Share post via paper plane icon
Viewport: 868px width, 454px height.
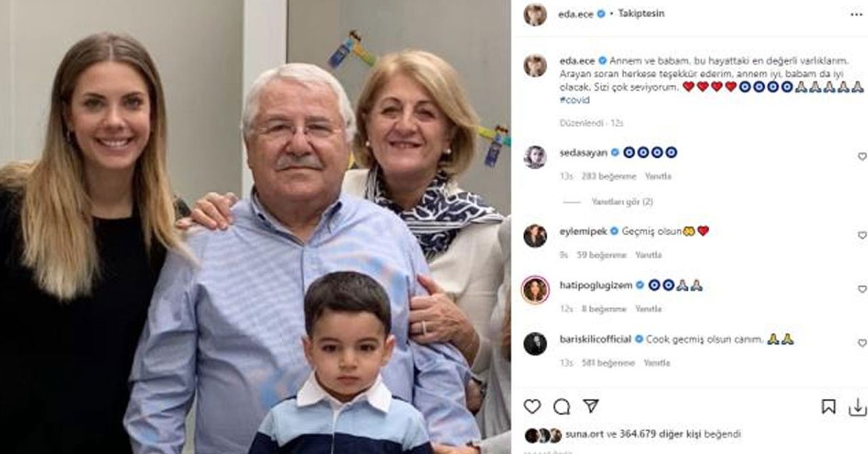coord(591,406)
